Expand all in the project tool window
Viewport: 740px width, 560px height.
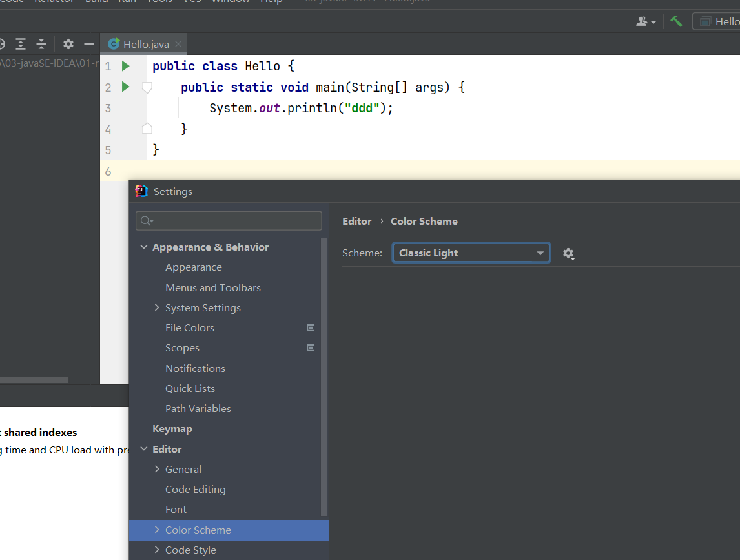click(21, 44)
